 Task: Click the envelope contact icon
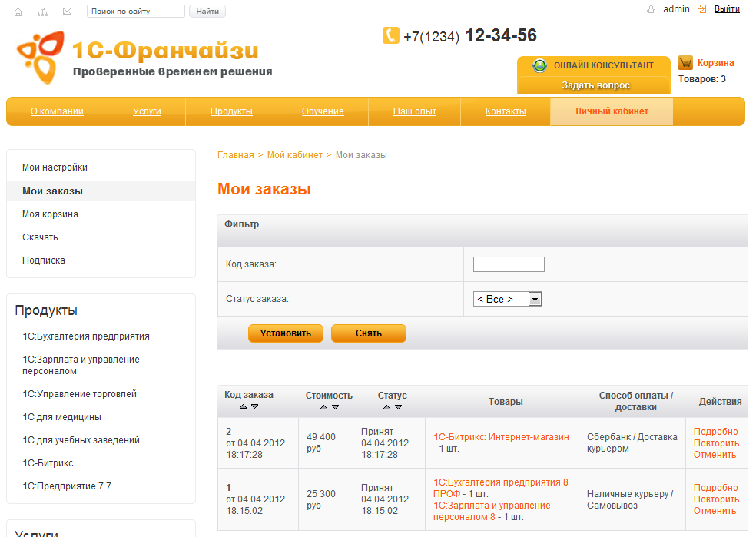pos(67,12)
